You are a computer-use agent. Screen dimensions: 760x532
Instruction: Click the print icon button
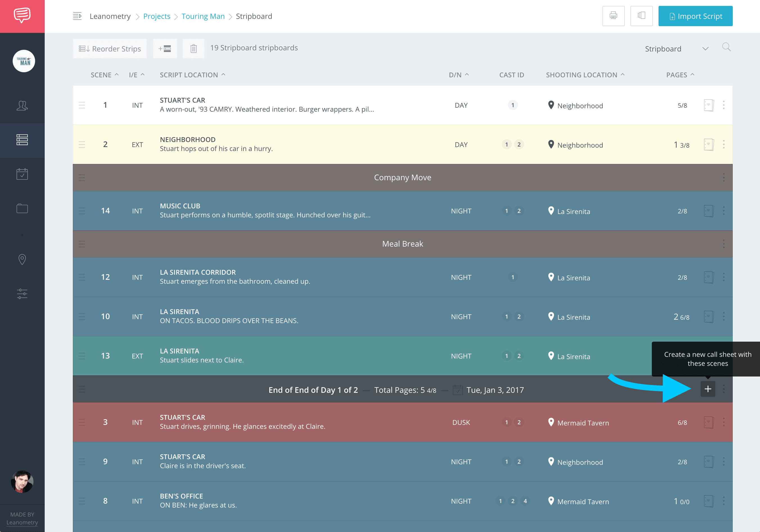pos(613,16)
